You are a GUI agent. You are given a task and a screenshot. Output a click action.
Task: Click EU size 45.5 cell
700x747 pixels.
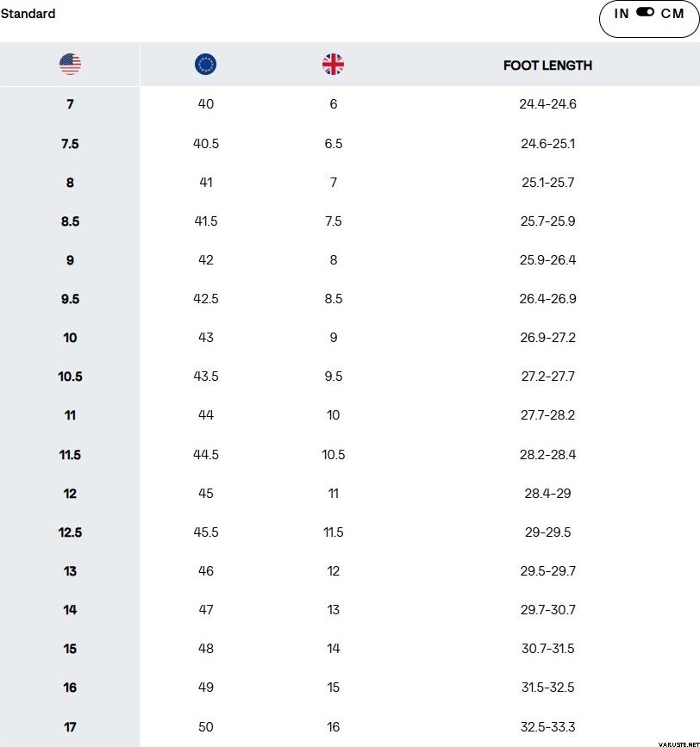point(205,532)
